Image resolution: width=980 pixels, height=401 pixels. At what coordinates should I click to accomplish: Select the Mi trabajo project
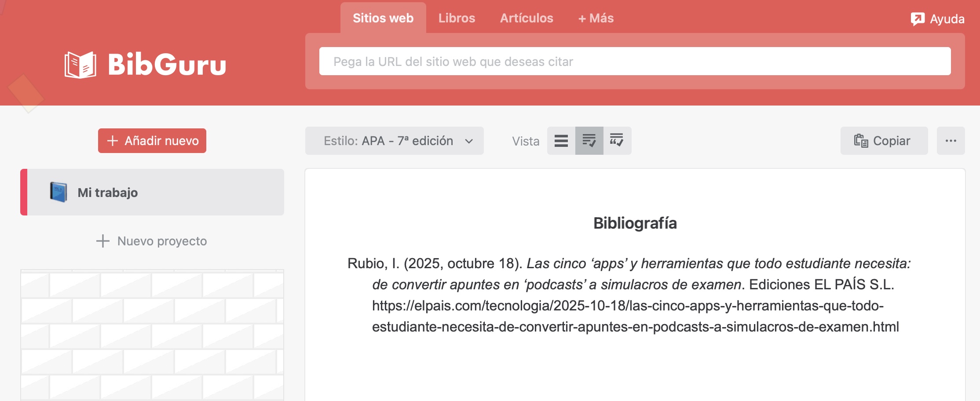coord(152,192)
